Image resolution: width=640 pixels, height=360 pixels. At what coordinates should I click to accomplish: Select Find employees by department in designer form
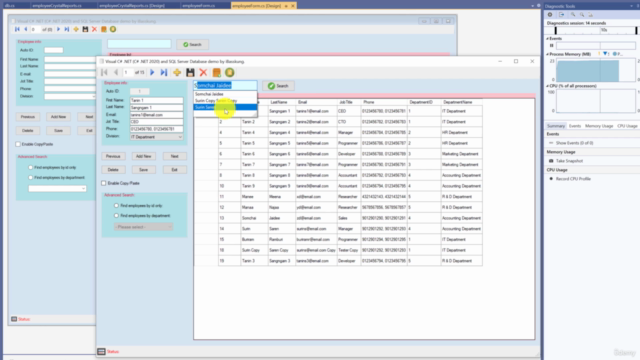point(31,178)
